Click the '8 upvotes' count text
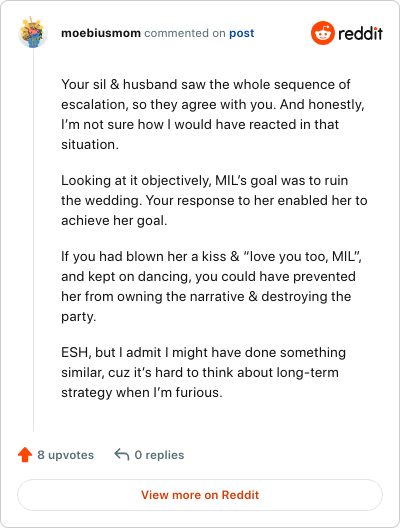The height and width of the screenshot is (528, 400). (x=66, y=455)
